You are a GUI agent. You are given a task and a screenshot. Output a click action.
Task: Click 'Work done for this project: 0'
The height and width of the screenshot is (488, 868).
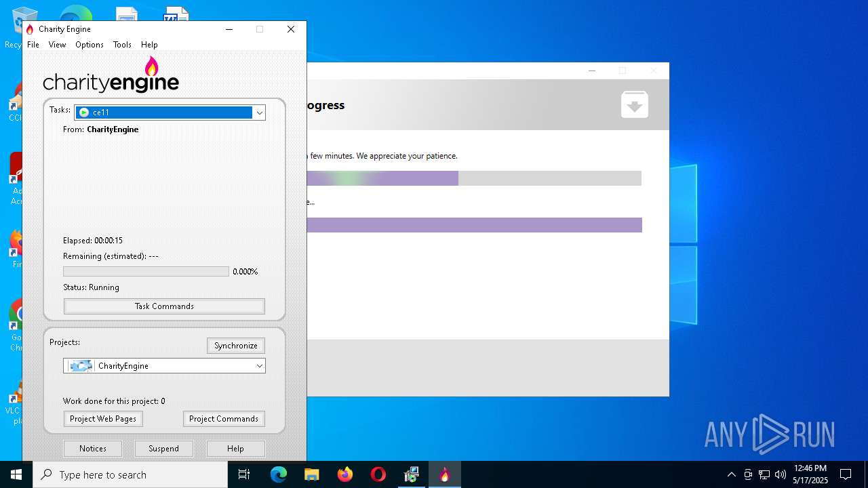click(114, 401)
